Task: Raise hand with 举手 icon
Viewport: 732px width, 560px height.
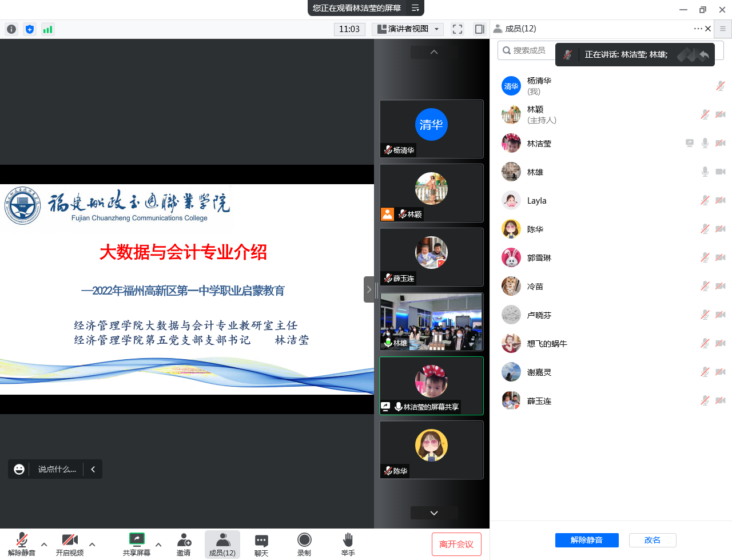Action: 348,544
